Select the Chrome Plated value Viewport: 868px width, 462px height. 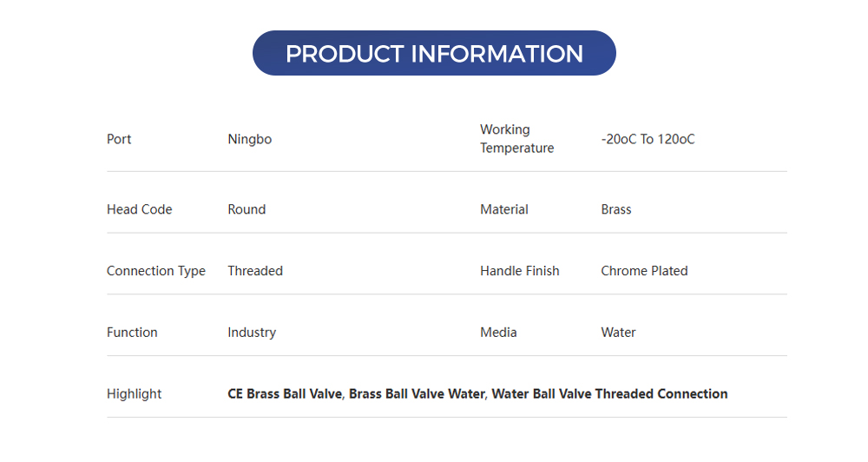(x=644, y=271)
